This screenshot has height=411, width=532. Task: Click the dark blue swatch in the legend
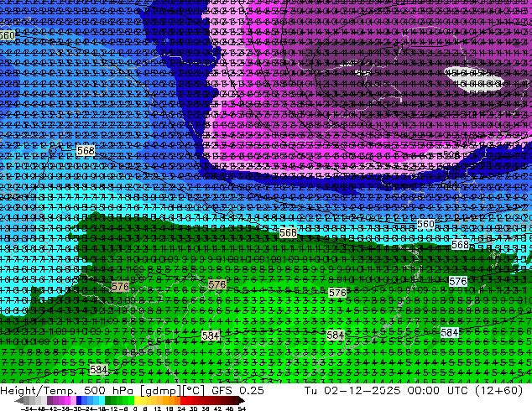(x=79, y=401)
